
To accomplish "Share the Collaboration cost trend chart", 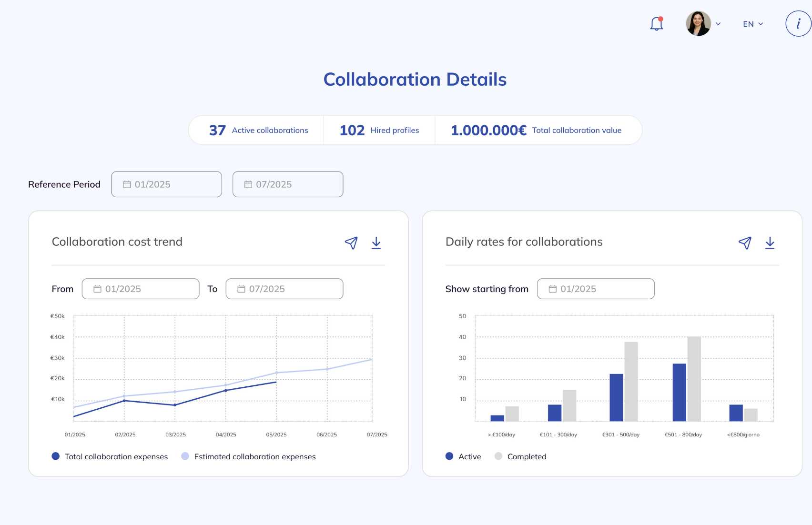I will [x=351, y=243].
